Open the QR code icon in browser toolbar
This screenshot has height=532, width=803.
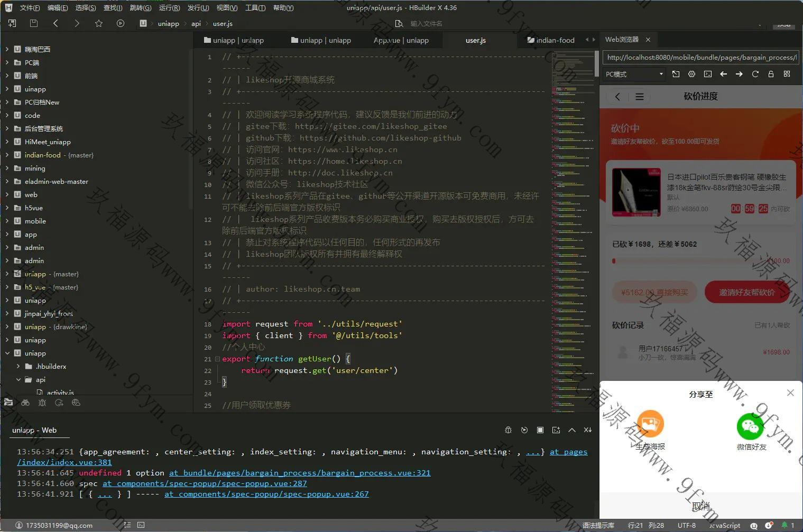787,74
